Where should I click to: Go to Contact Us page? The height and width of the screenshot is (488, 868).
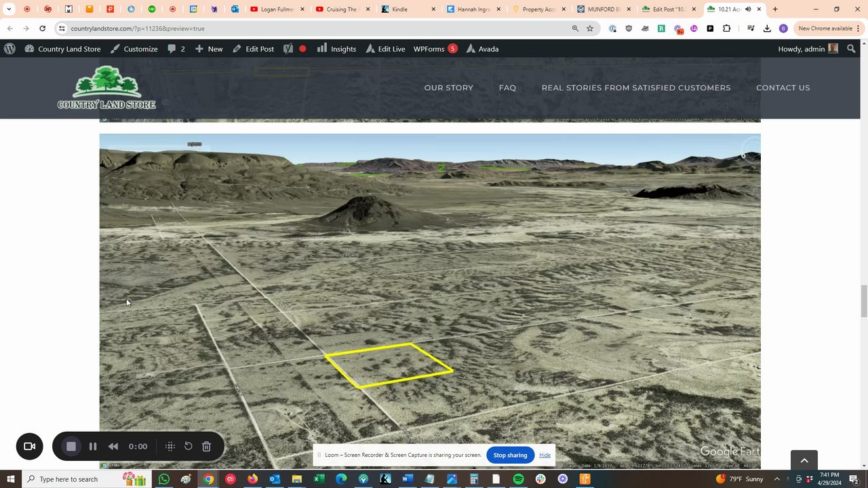click(783, 87)
